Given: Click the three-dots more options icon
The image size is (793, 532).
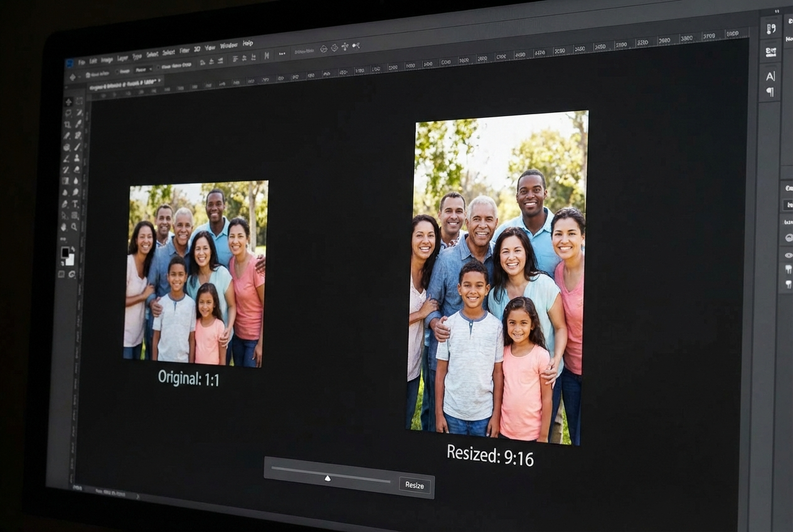Looking at the screenshot, I should [282, 53].
